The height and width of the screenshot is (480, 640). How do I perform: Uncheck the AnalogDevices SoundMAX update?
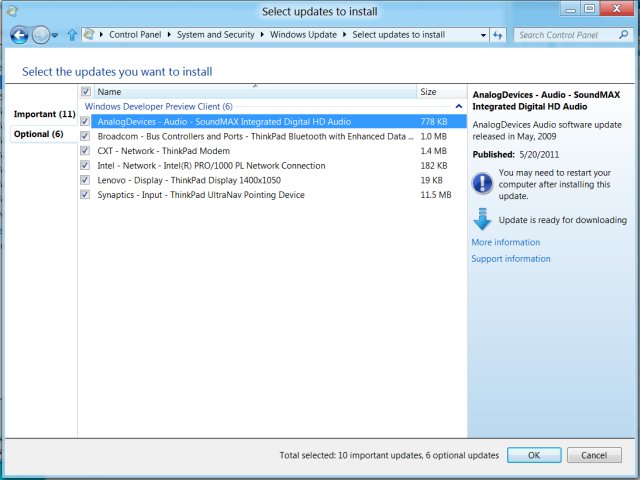click(x=85, y=121)
